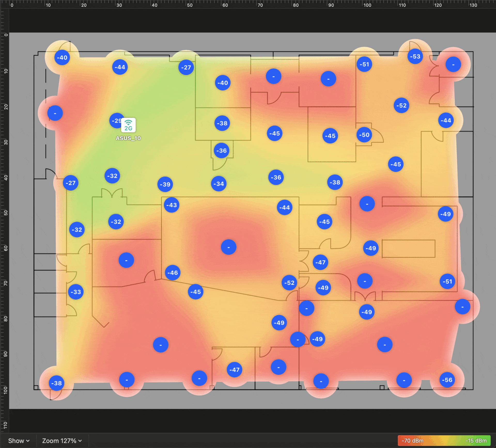The height and width of the screenshot is (448, 496).
Task: Select the -43 measurement point
Action: (172, 205)
